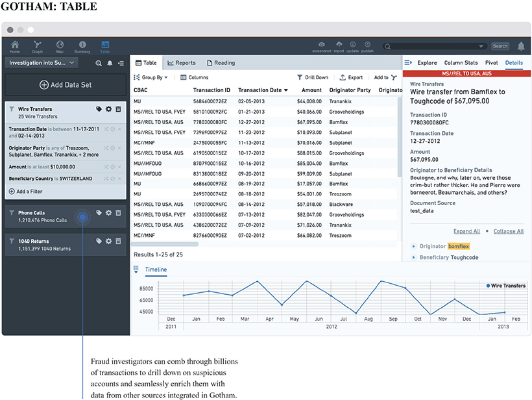
Task: Open the notifications bell in top bar
Action: coord(521,46)
